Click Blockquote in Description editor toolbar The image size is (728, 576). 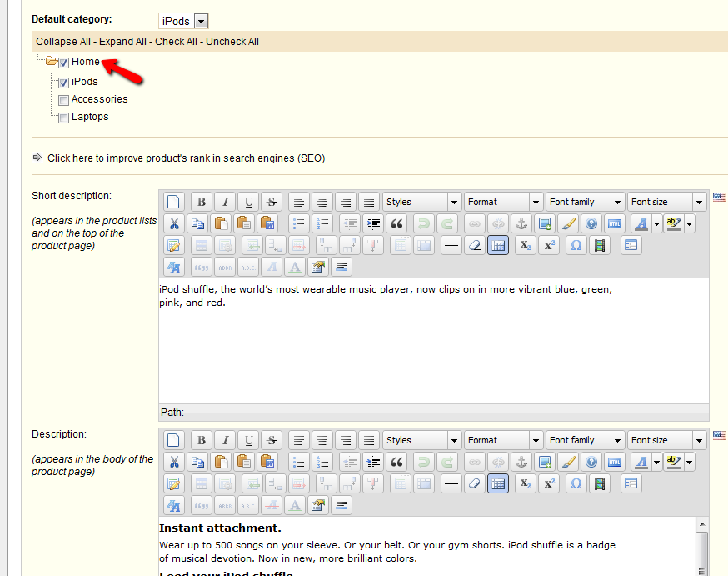click(x=396, y=462)
